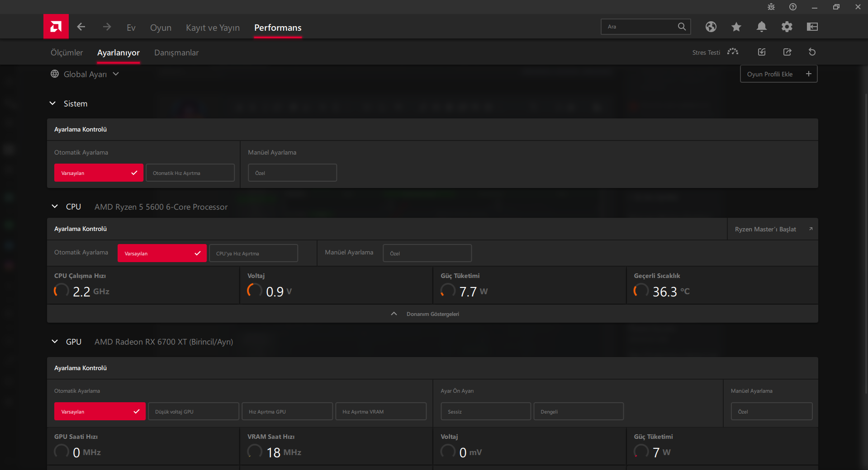Click the AMD logo home icon
Screen dimensions: 868x470
(56, 27)
